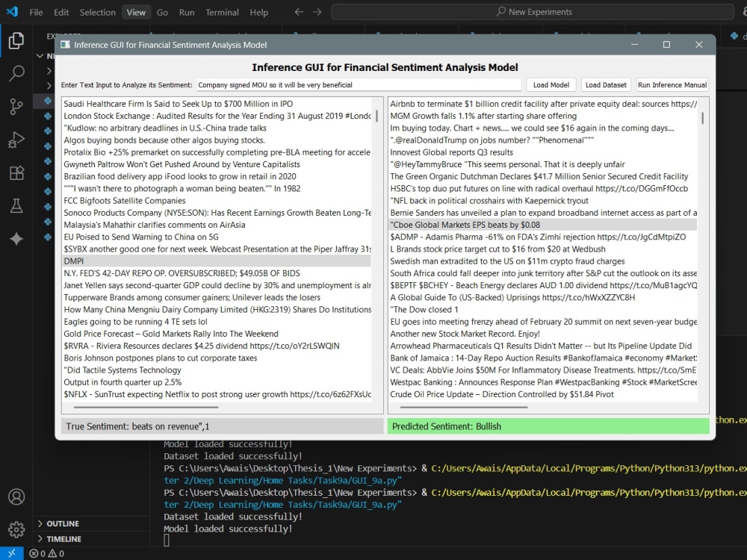The height and width of the screenshot is (560, 747).
Task: Select 'Gold Price Forecast' row
Action: (217, 334)
